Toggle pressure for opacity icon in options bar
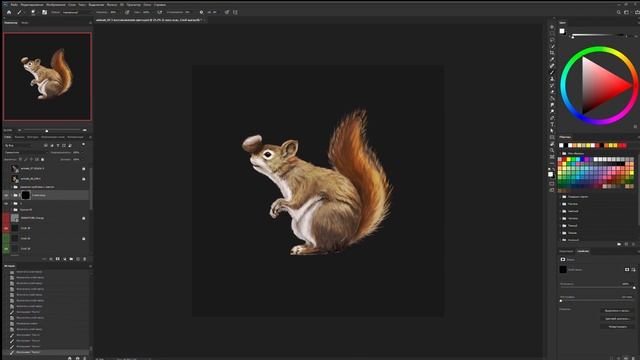The height and width of the screenshot is (360, 640). [127, 12]
